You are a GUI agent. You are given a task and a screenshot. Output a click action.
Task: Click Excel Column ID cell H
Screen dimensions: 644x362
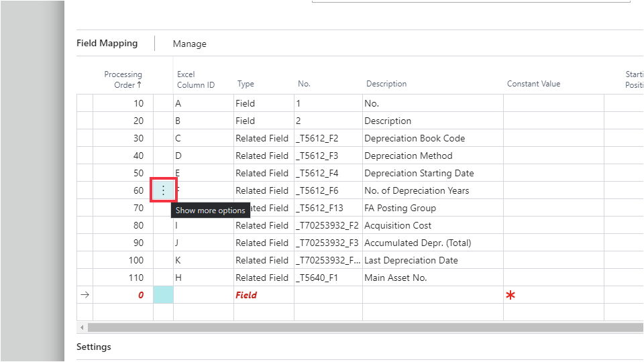click(x=204, y=278)
